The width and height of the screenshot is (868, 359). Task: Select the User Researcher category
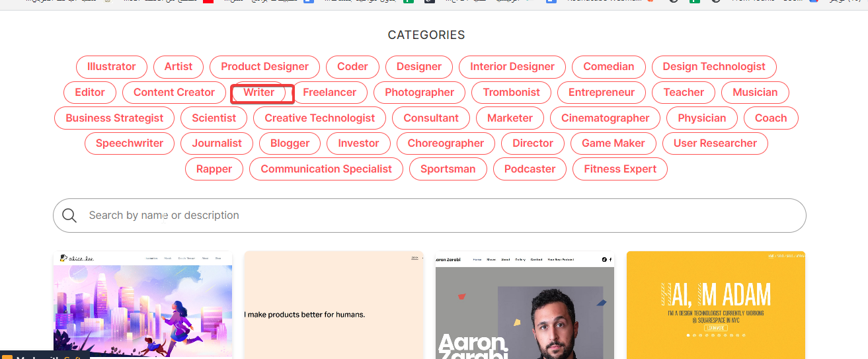[x=715, y=143]
